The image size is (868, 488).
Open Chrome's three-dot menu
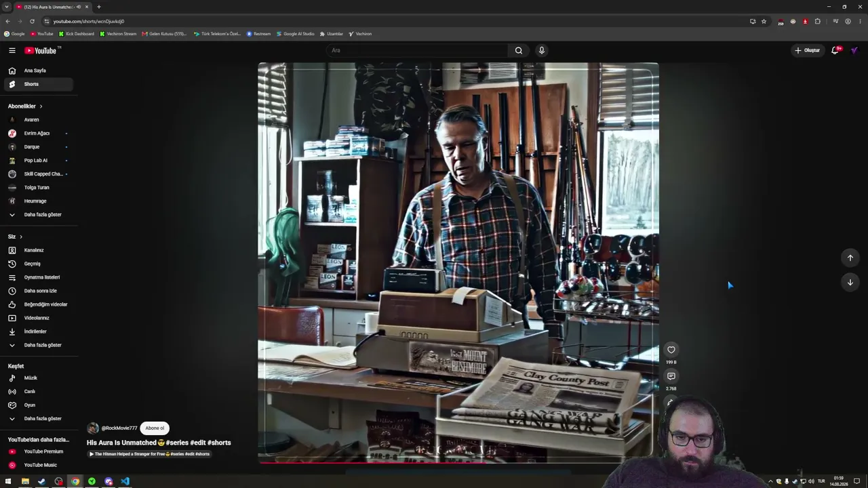pos(859,21)
